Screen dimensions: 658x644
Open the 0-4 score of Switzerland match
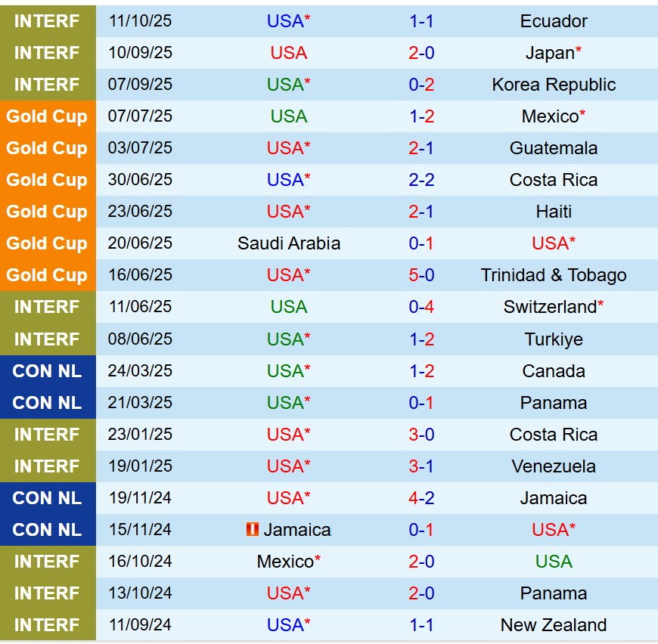[x=421, y=307]
